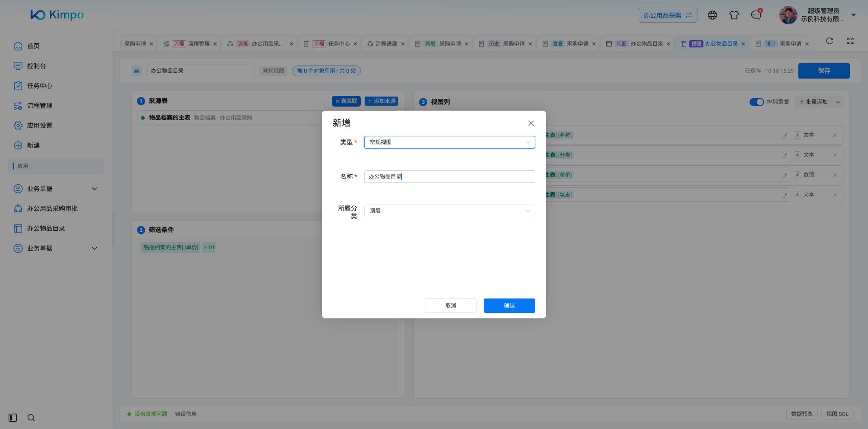
Task: Collapse sidebar with bottom-left panel icon
Action: coord(13,418)
